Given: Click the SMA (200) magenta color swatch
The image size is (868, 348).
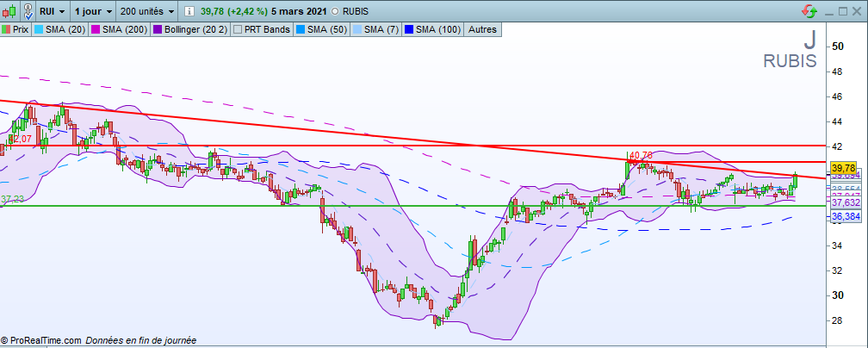Looking at the screenshot, I should click(96, 29).
